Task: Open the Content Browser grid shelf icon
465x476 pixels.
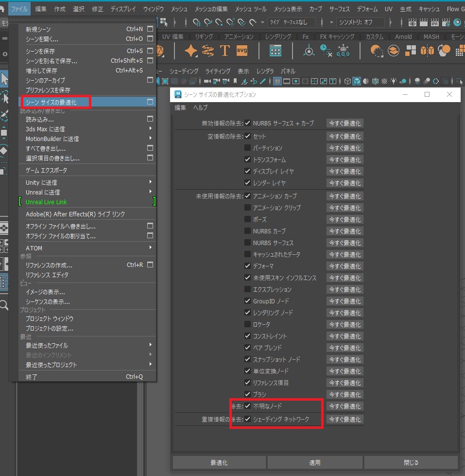Action: 275,51
